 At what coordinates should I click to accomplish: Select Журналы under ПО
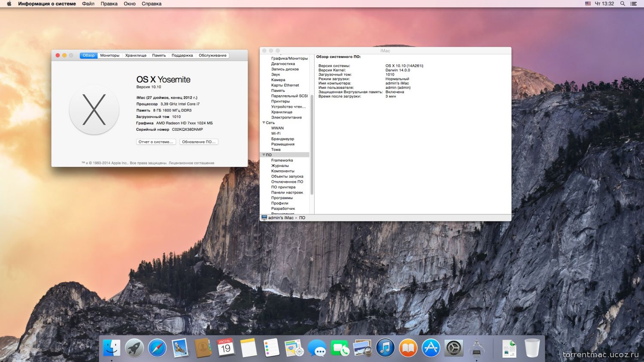pyautogui.click(x=280, y=166)
